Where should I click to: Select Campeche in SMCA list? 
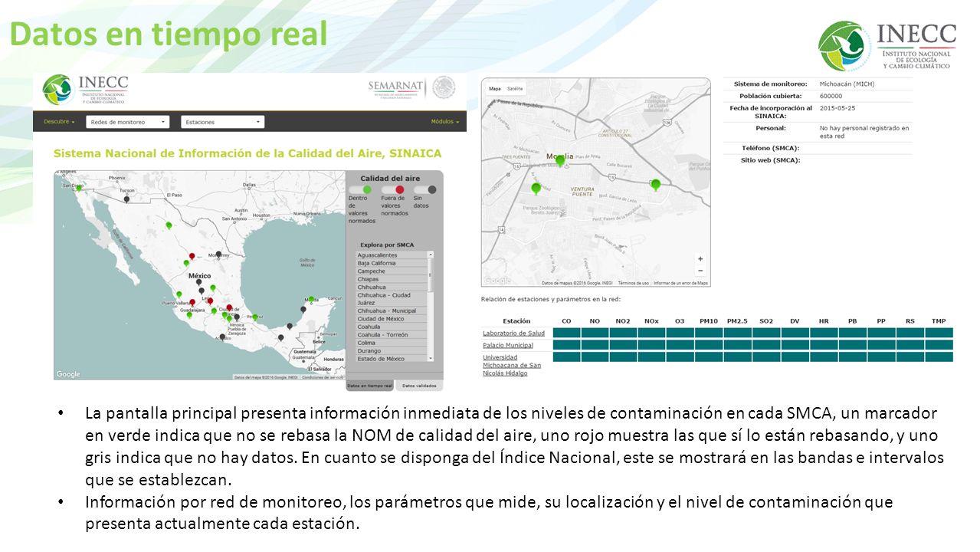tap(392, 271)
